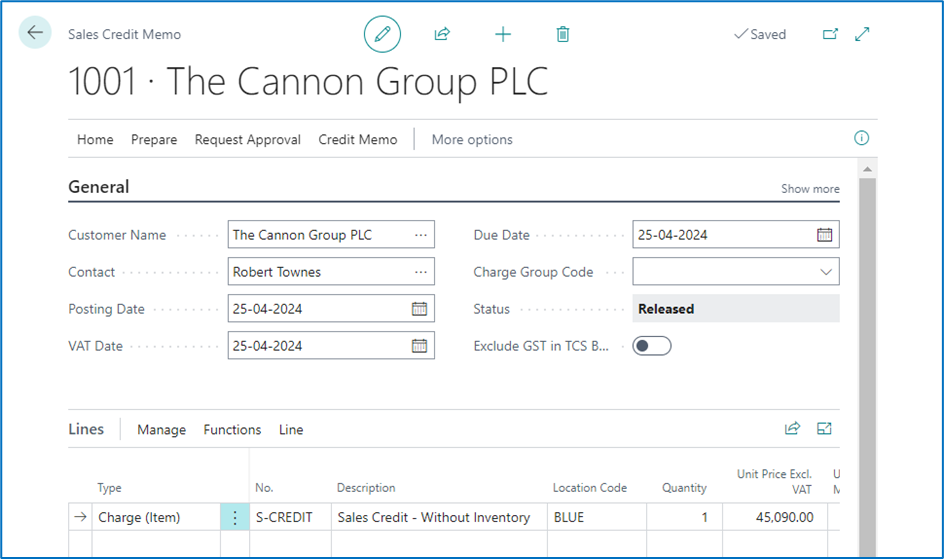
Task: Click the trash delete icon
Action: click(x=563, y=34)
